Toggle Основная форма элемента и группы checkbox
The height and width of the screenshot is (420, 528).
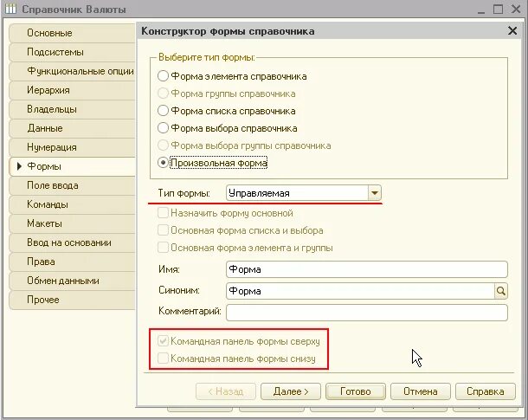(163, 248)
